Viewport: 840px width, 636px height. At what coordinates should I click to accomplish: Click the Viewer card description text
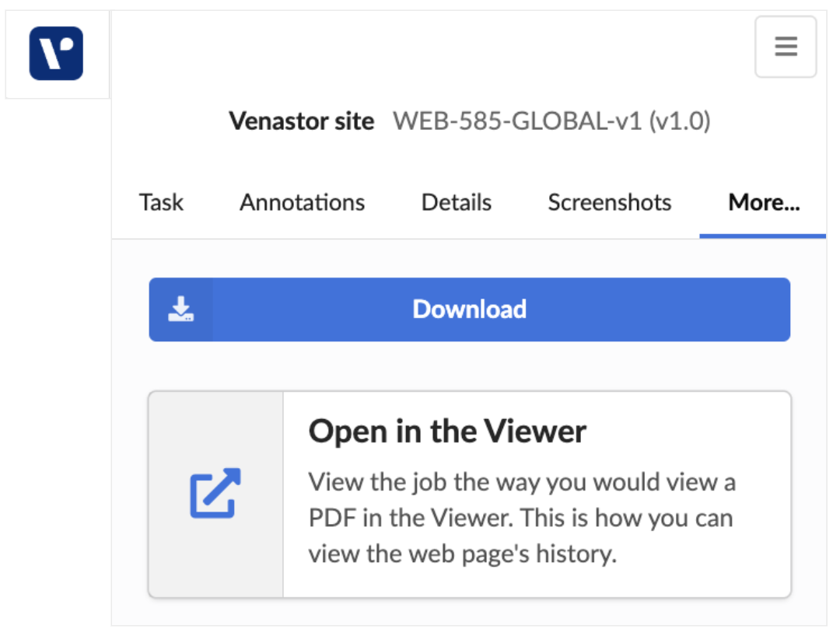(x=522, y=518)
